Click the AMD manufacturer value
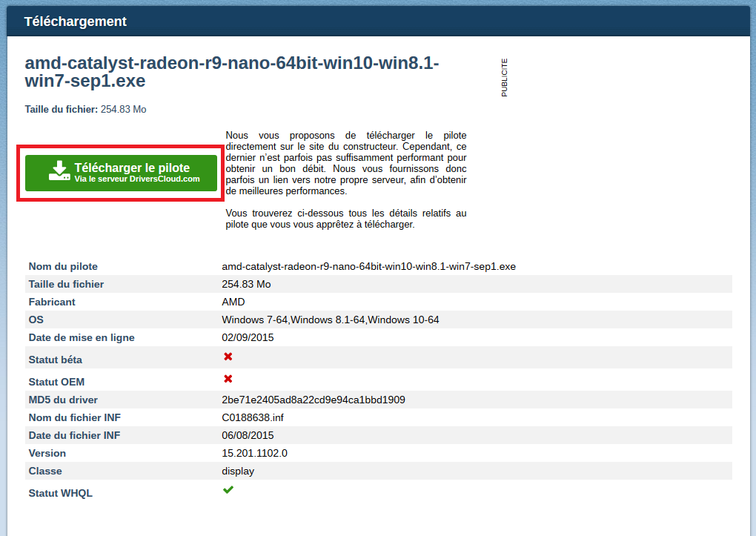The width and height of the screenshot is (756, 536). [x=233, y=302]
